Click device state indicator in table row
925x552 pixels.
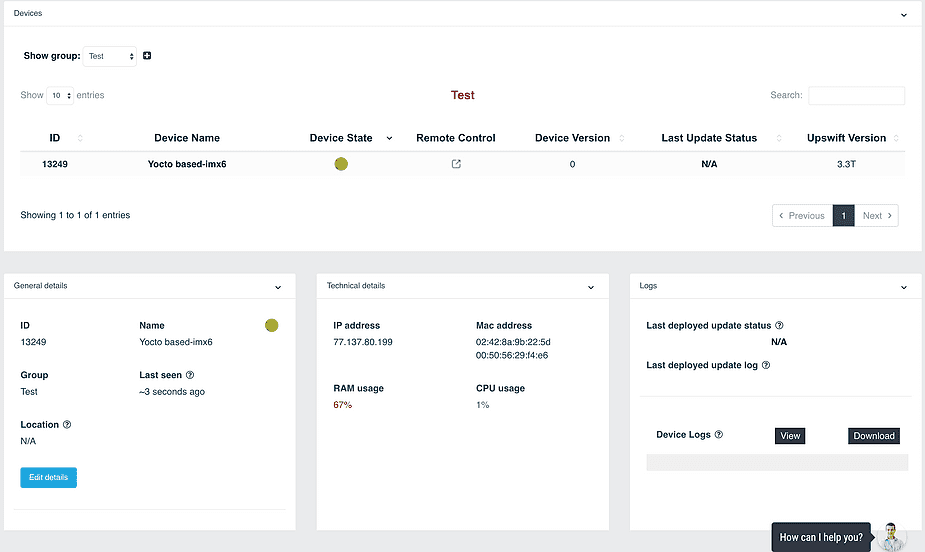(341, 164)
